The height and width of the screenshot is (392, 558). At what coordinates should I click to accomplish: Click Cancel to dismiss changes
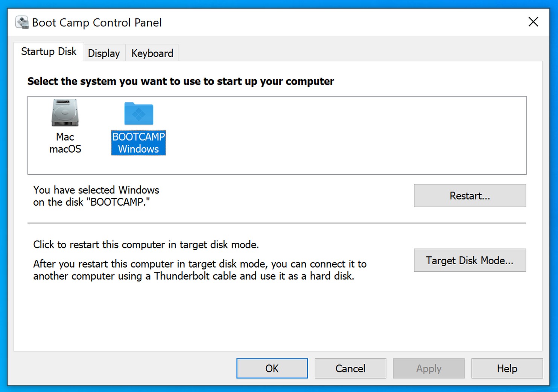(350, 368)
